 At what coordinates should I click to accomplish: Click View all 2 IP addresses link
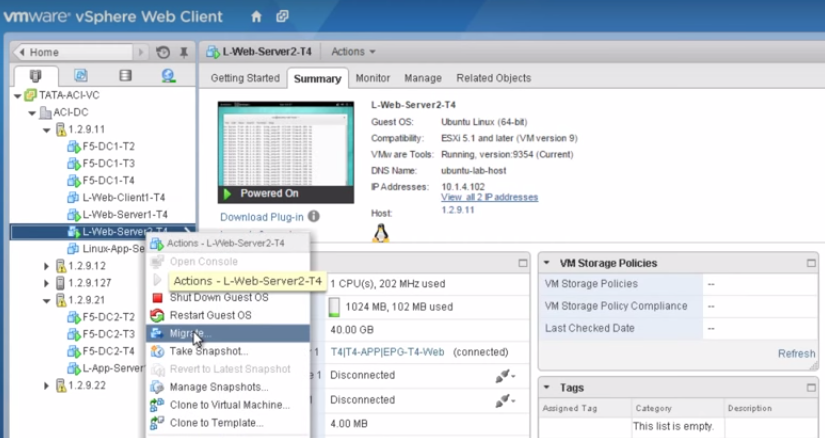(x=489, y=197)
